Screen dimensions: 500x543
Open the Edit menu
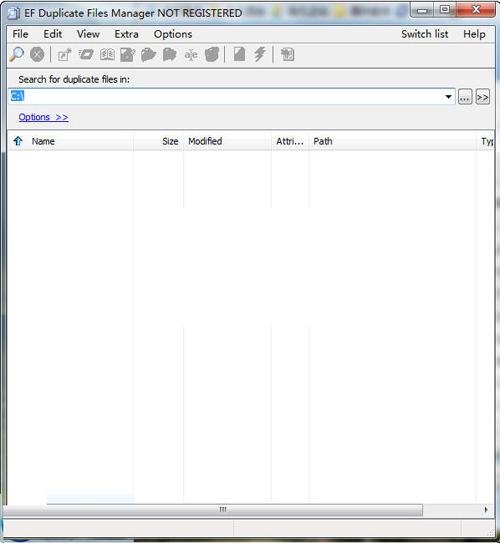point(53,34)
